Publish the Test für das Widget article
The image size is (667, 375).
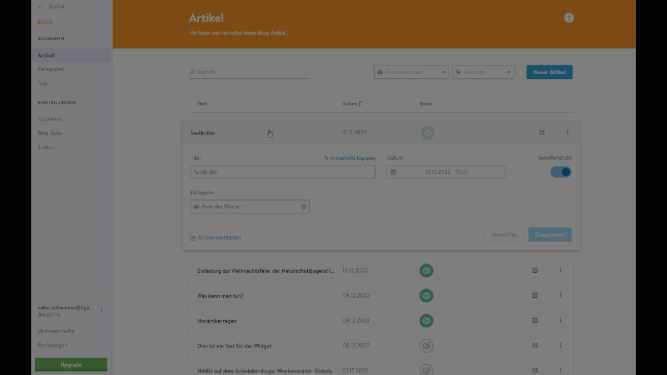coord(426,346)
